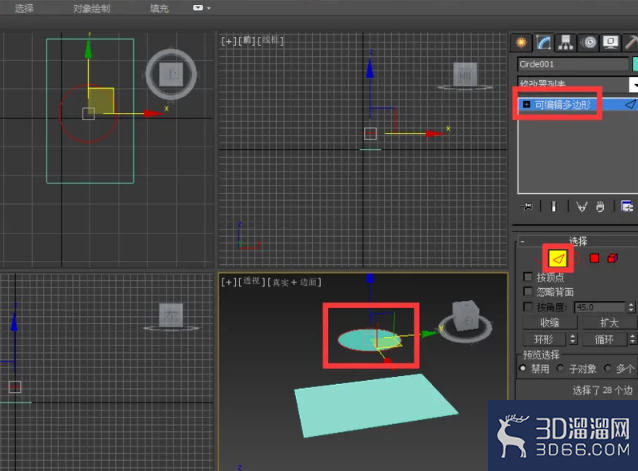Click the ViewCube in left viewport
This screenshot has width=638, height=471.
point(171,316)
